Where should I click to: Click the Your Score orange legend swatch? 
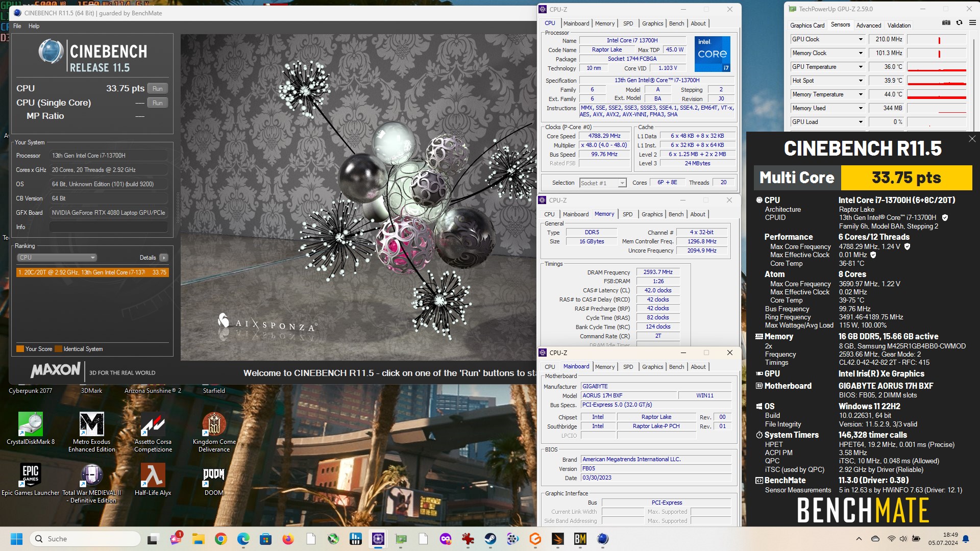[x=20, y=349]
